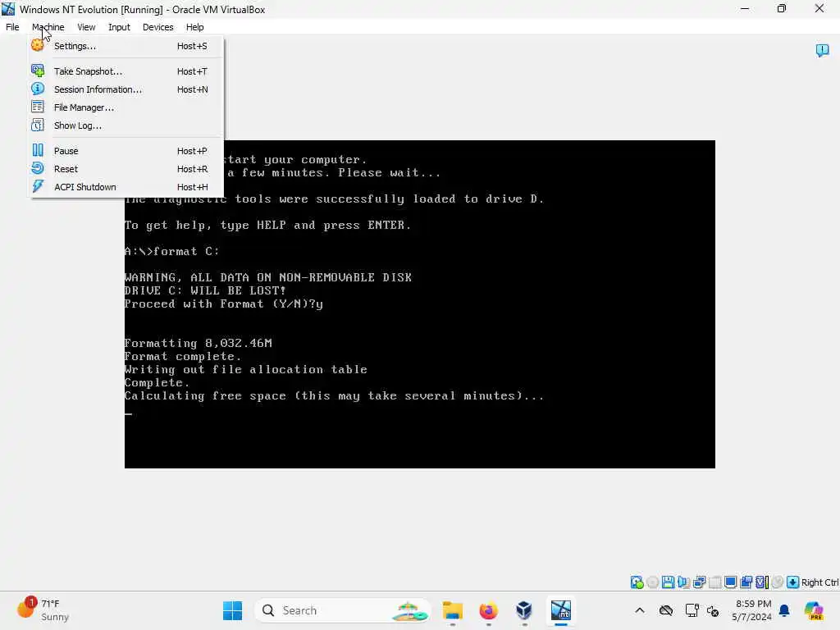Viewport: 840px width, 630px height.
Task: Choose Settings... from the Machine menu
Action: point(126,46)
